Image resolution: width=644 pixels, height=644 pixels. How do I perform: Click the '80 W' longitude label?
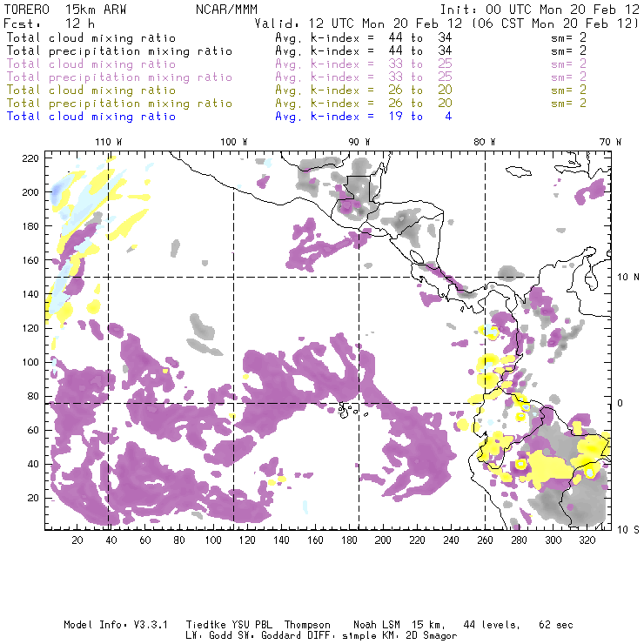[x=485, y=142]
